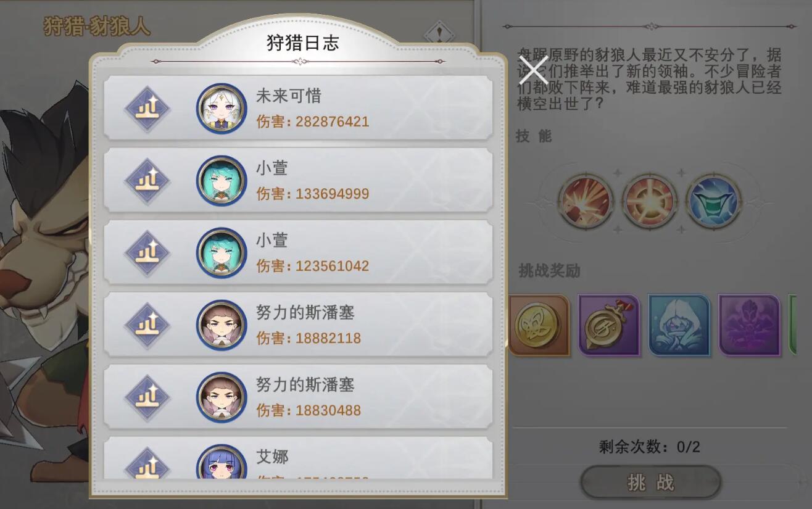This screenshot has height=509, width=812.
Task: View the gold coin reward
Action: tap(538, 325)
